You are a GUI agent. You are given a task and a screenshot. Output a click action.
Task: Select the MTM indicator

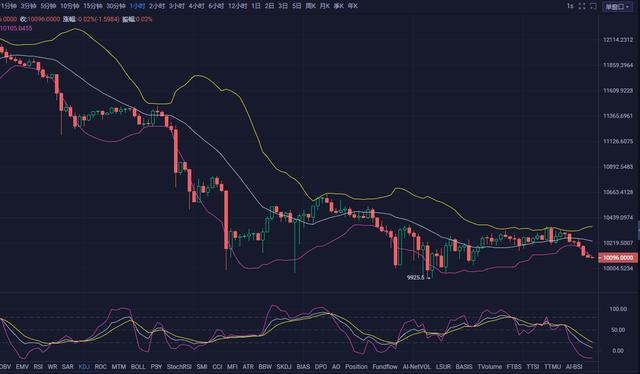point(119,367)
